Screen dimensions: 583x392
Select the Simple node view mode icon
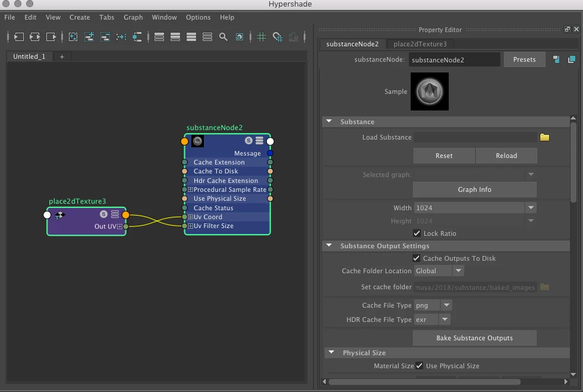pyautogui.click(x=159, y=37)
